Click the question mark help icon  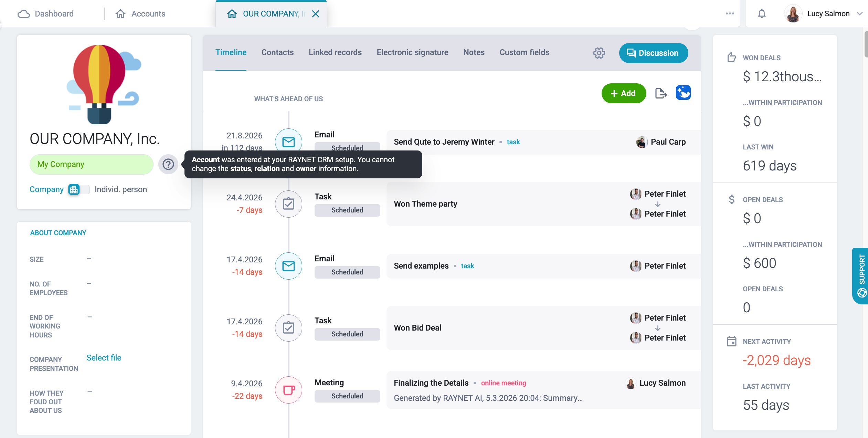click(x=168, y=164)
